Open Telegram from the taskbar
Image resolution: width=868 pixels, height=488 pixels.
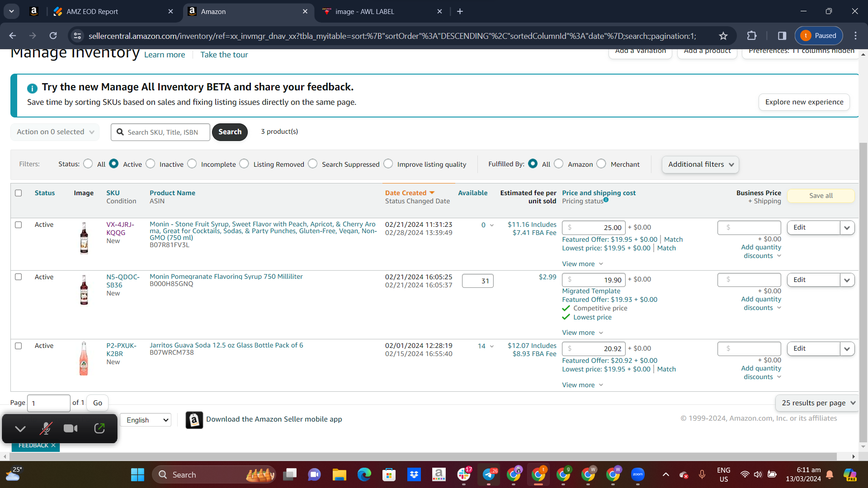pyautogui.click(x=489, y=474)
